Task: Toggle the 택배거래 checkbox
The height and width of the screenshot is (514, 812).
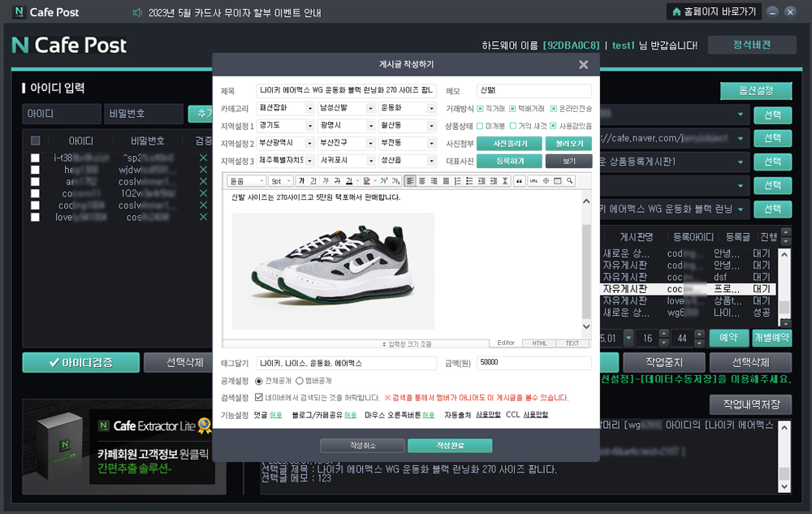Action: click(512, 109)
